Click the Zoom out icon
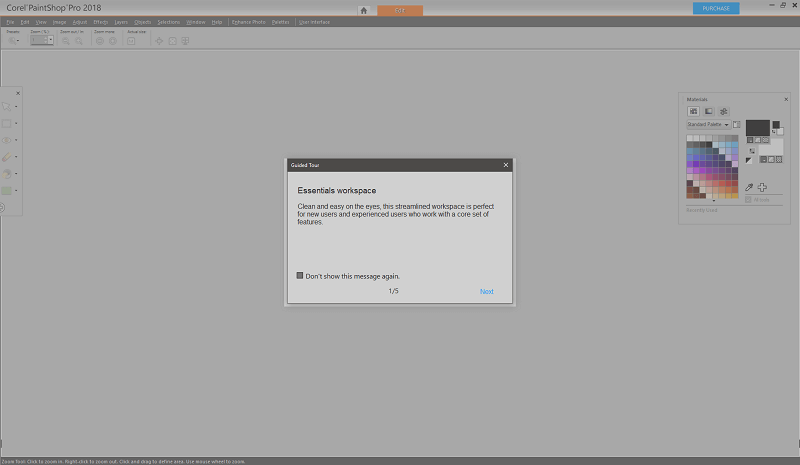 tap(66, 41)
